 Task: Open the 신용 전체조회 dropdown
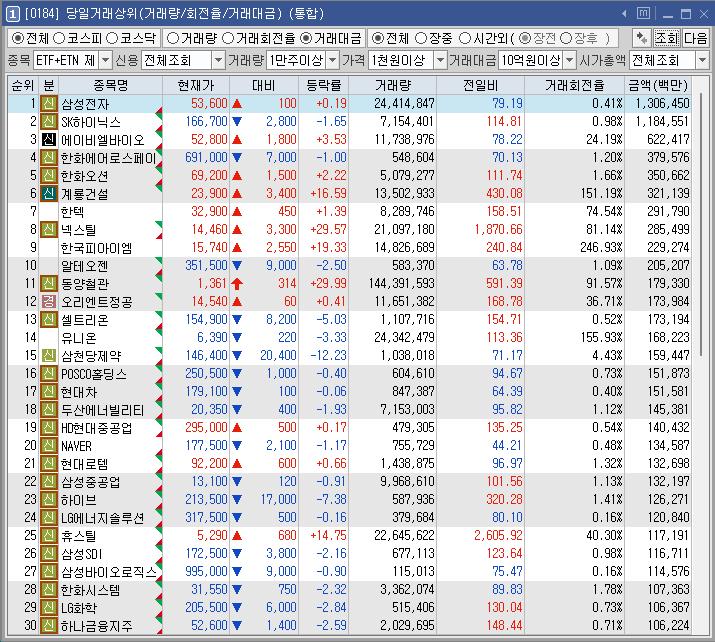pyautogui.click(x=218, y=60)
